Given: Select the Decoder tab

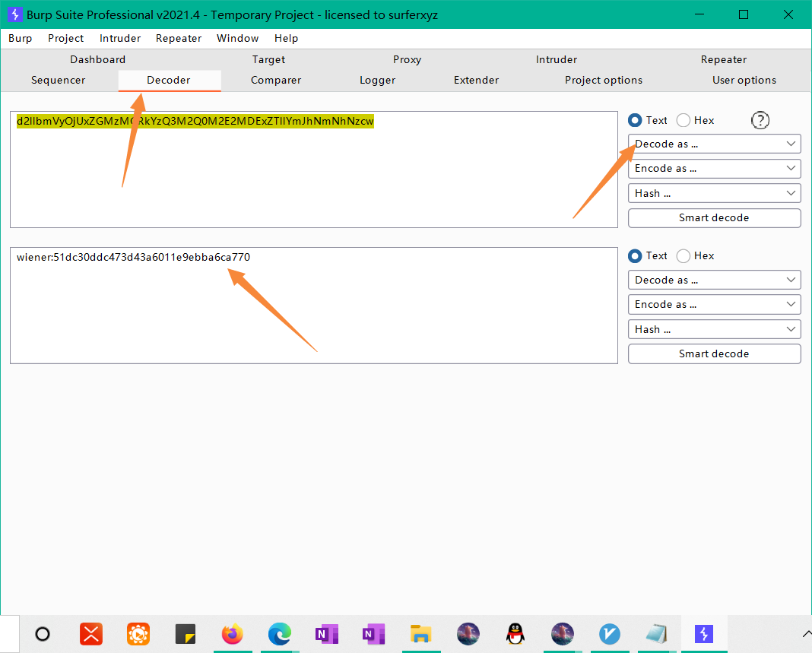Looking at the screenshot, I should tap(169, 81).
